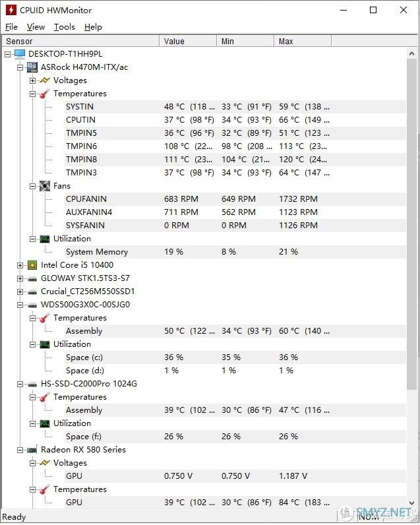The width and height of the screenshot is (420, 525).
Task: Click the Radeon Temperatures thermometer icon
Action: coord(45,489)
